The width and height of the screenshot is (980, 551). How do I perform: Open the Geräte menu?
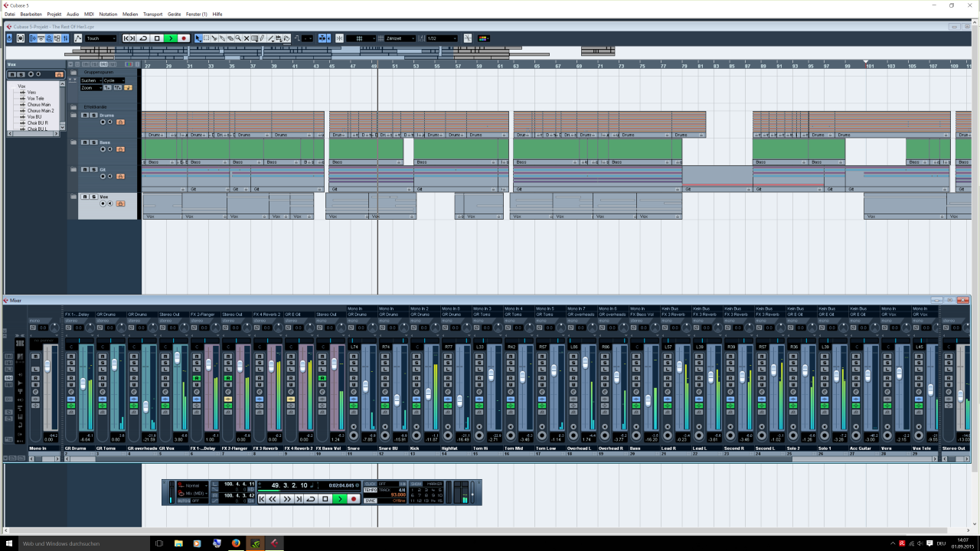175,14
